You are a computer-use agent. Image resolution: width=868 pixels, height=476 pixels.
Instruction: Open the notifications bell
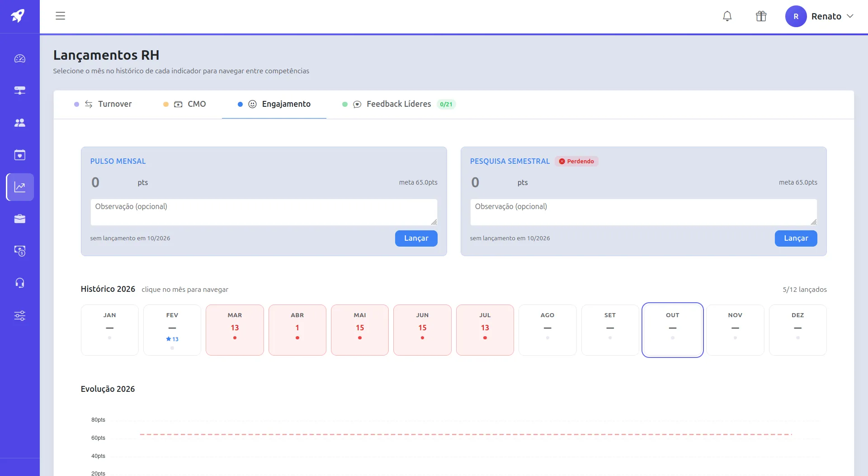point(727,16)
